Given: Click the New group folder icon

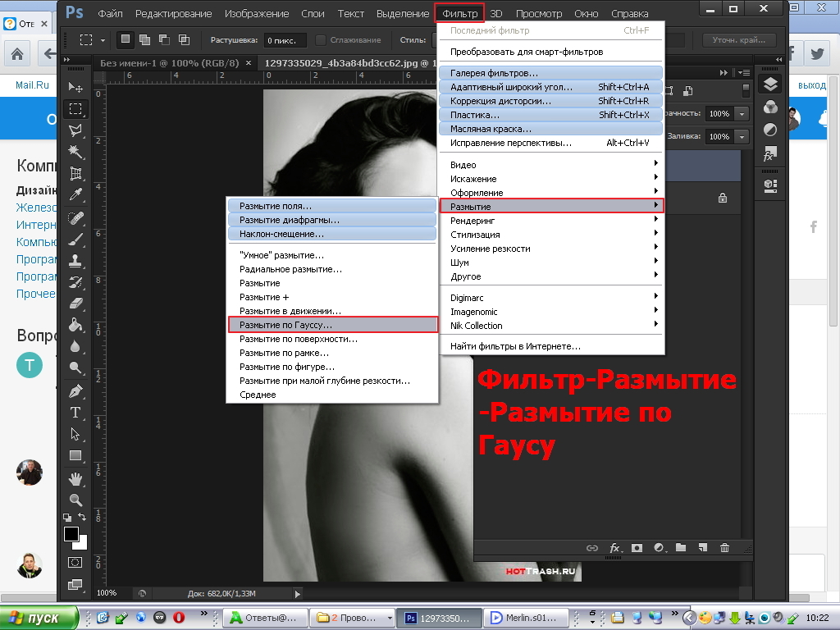Looking at the screenshot, I should coord(681,547).
